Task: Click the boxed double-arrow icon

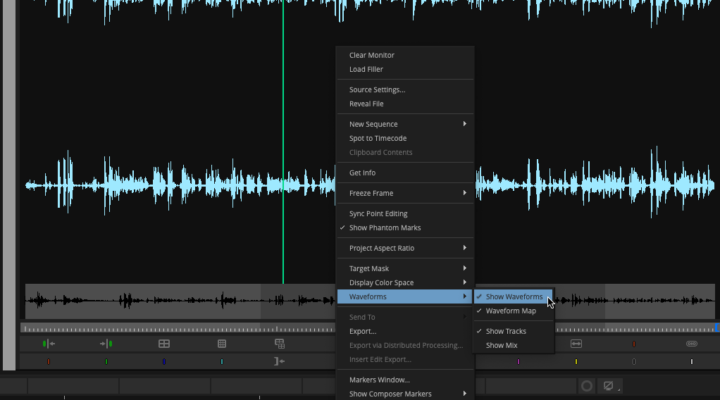Action: click(x=576, y=344)
